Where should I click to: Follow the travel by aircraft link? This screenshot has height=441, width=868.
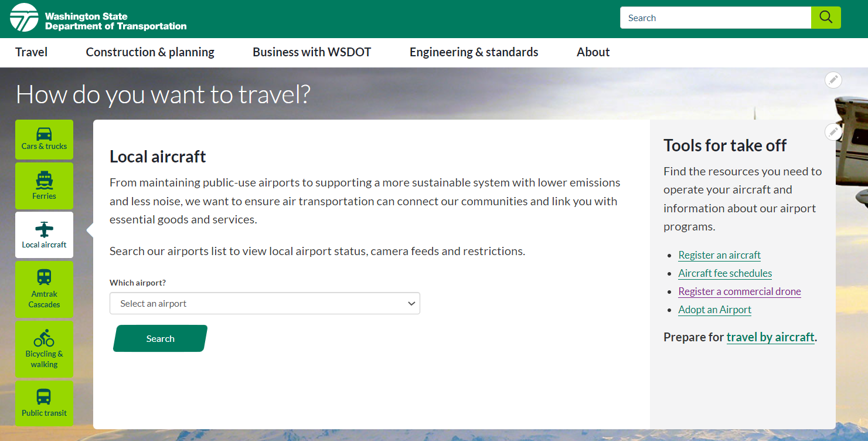[770, 337]
